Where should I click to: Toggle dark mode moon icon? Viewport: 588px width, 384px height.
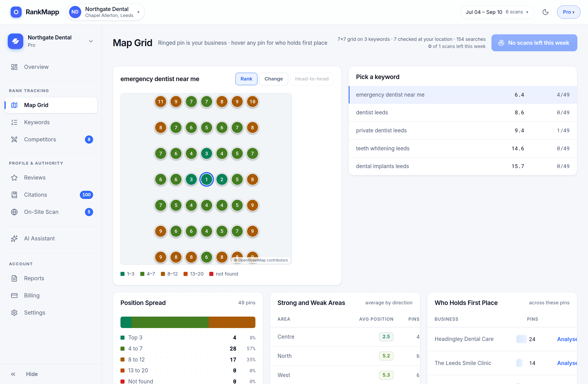pyautogui.click(x=545, y=12)
